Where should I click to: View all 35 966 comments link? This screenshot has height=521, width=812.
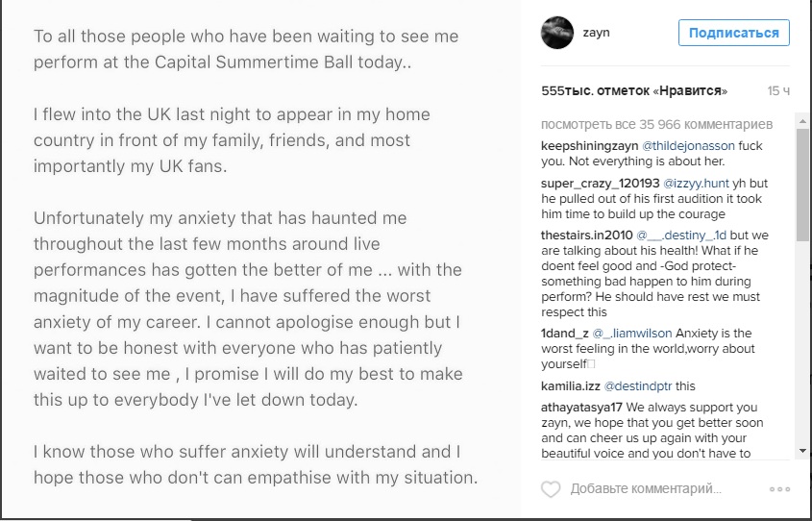656,125
